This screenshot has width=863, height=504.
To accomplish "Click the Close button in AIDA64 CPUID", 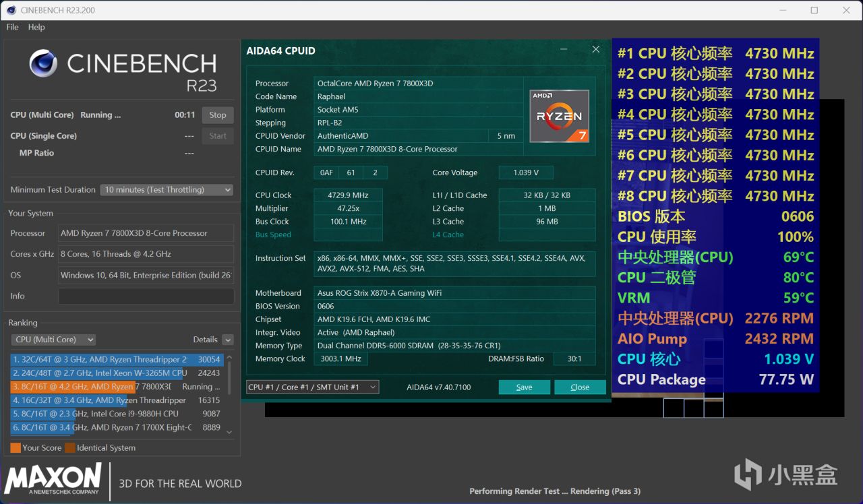I will click(x=580, y=387).
